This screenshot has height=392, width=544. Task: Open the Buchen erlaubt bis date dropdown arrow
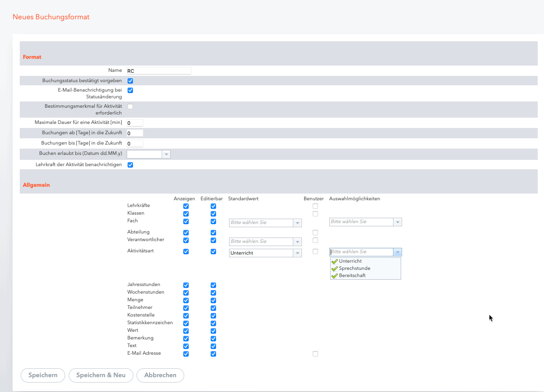[x=166, y=154]
